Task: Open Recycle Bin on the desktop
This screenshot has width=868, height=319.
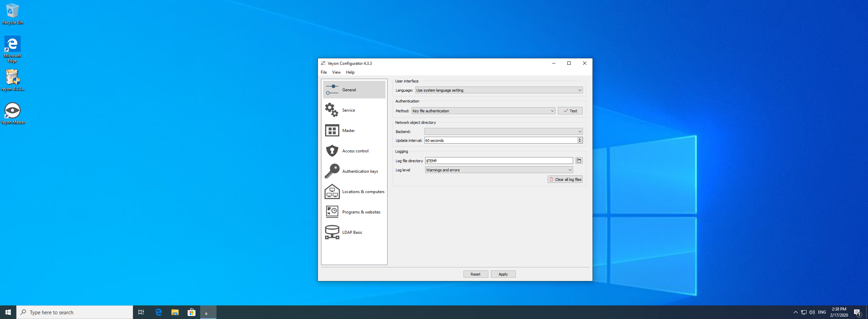Action: tap(13, 14)
